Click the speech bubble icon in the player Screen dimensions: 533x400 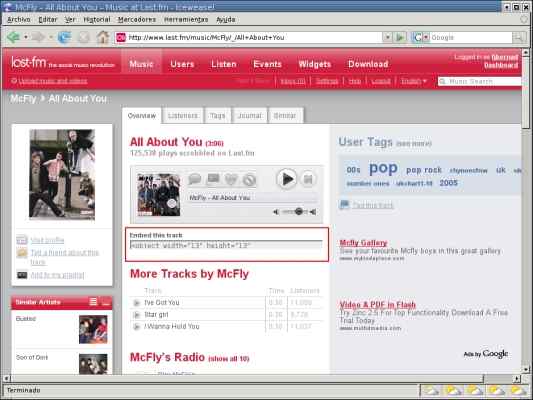(x=195, y=179)
